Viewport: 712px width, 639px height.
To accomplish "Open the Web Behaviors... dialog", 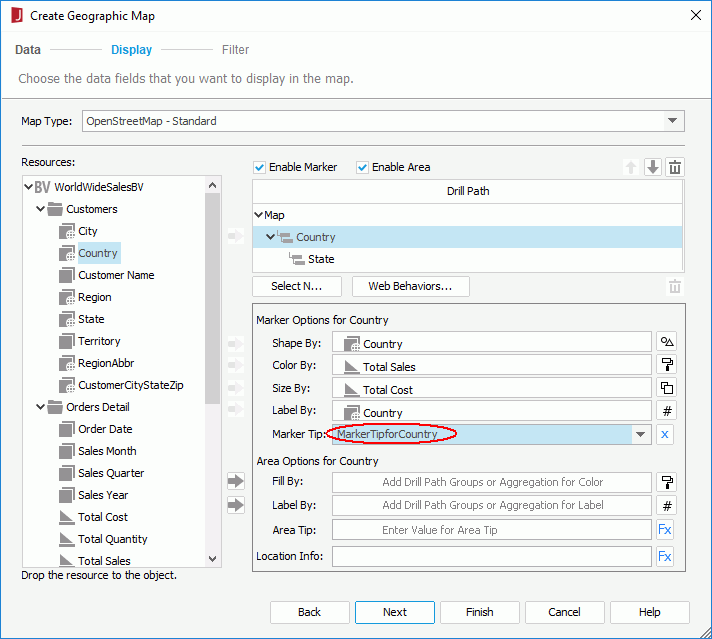I will [410, 286].
